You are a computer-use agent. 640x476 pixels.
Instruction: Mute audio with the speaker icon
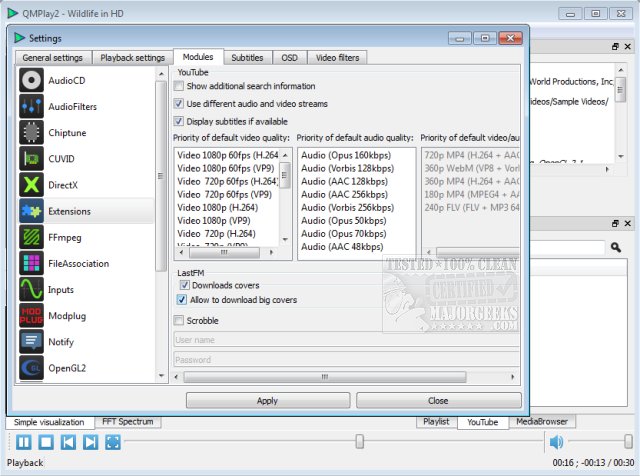[x=556, y=442]
